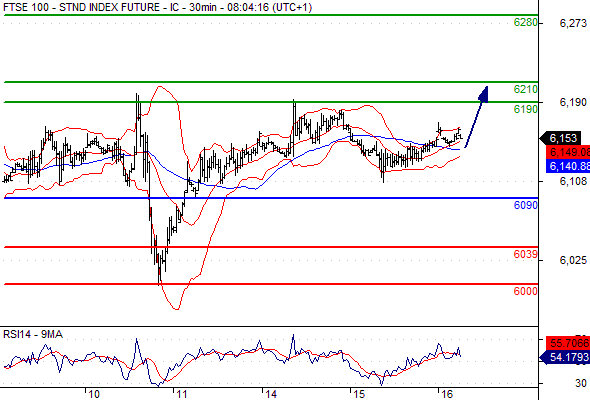This screenshot has width=590, height=400.
Task: Click the 6,190 price axis value
Action: (x=573, y=102)
